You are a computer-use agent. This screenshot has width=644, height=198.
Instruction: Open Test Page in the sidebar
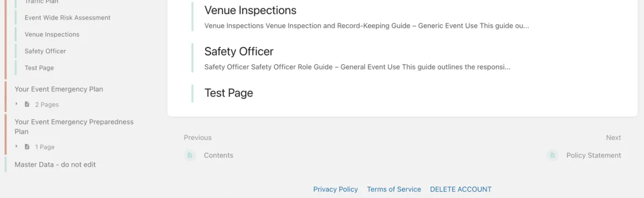pyautogui.click(x=39, y=68)
